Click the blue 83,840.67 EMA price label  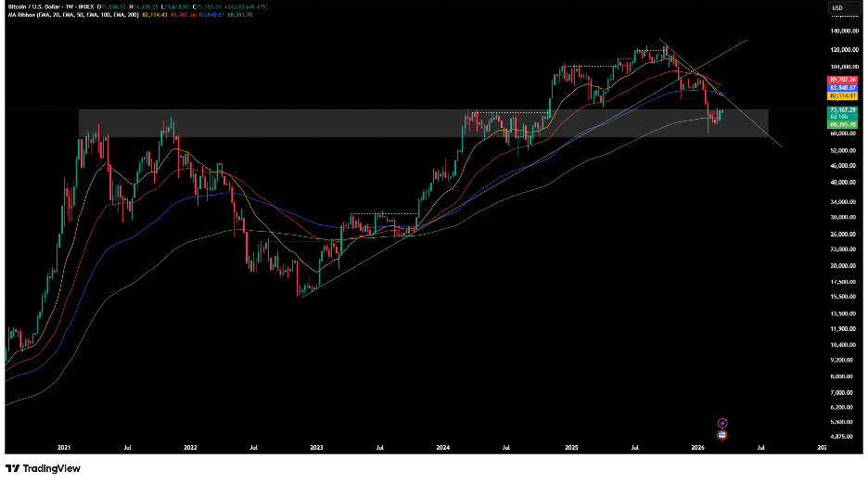(x=841, y=88)
